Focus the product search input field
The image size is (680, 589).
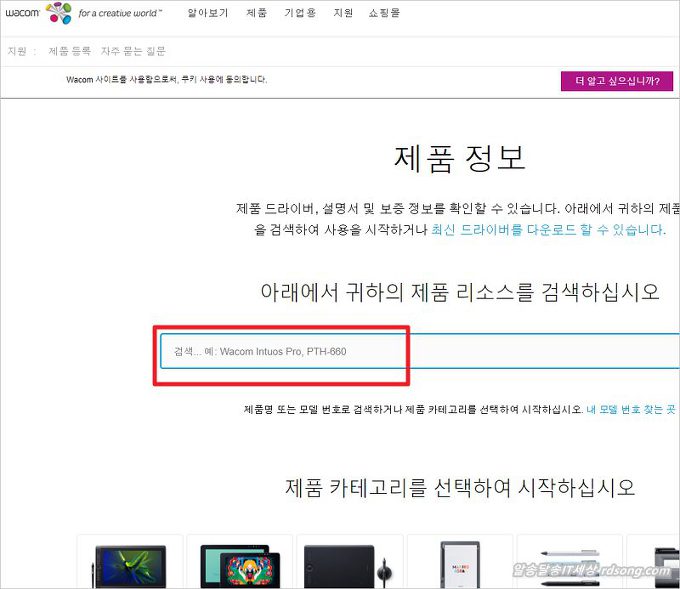420,351
